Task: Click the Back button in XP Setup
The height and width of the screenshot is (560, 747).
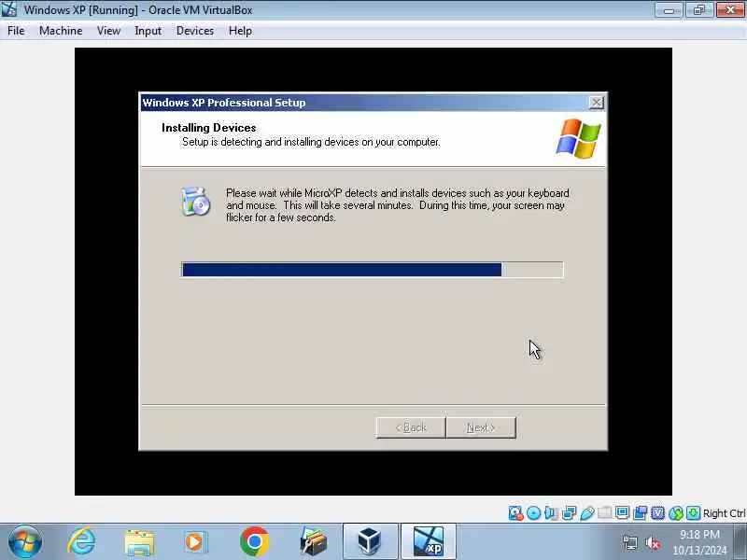Action: point(411,427)
